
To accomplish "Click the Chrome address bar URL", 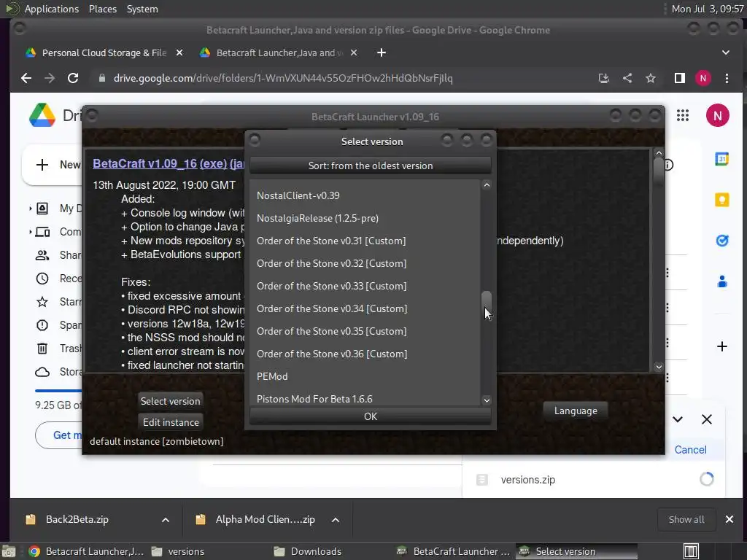I will [283, 78].
